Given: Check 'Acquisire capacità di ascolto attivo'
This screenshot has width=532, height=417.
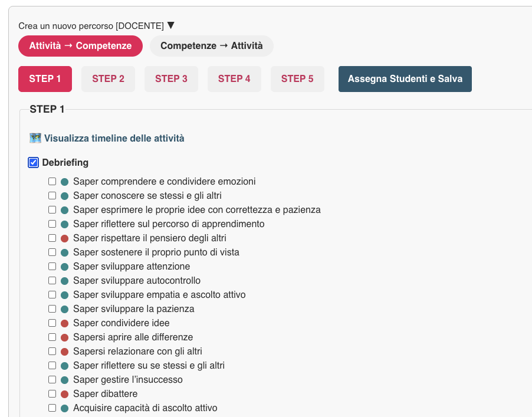Looking at the screenshot, I should coord(52,408).
